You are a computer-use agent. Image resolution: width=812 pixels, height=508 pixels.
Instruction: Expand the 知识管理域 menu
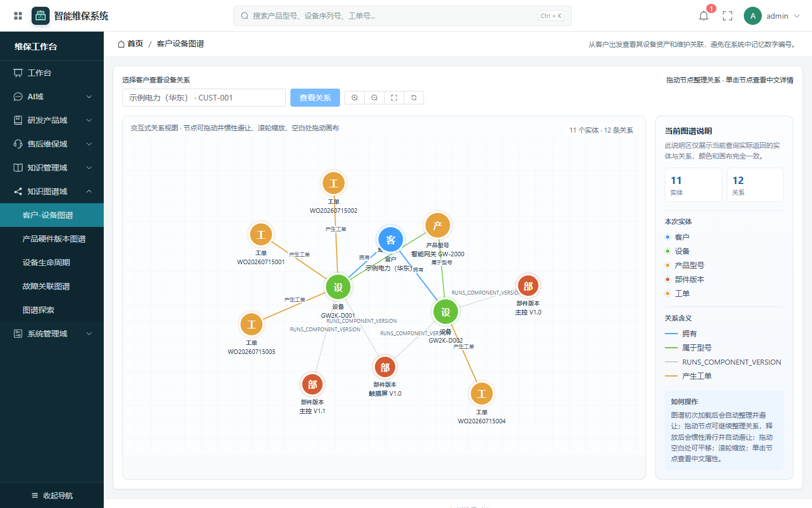coord(52,168)
